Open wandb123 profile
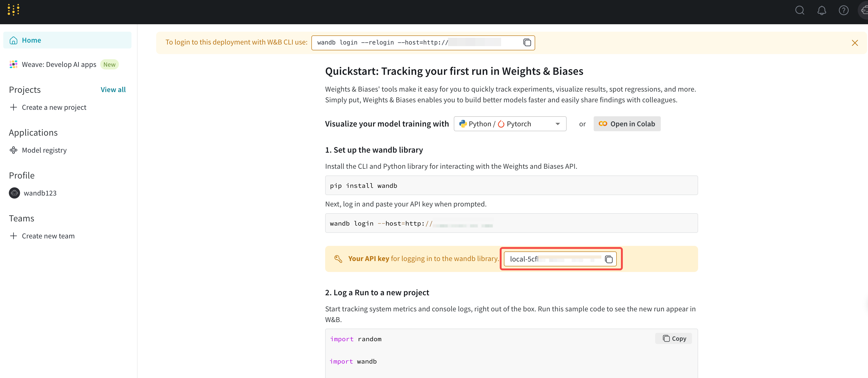The image size is (868, 378). pos(40,193)
